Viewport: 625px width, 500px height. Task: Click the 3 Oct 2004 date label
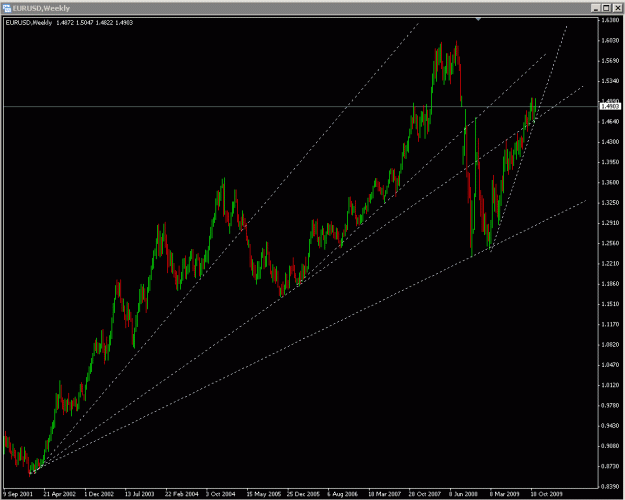(220, 494)
